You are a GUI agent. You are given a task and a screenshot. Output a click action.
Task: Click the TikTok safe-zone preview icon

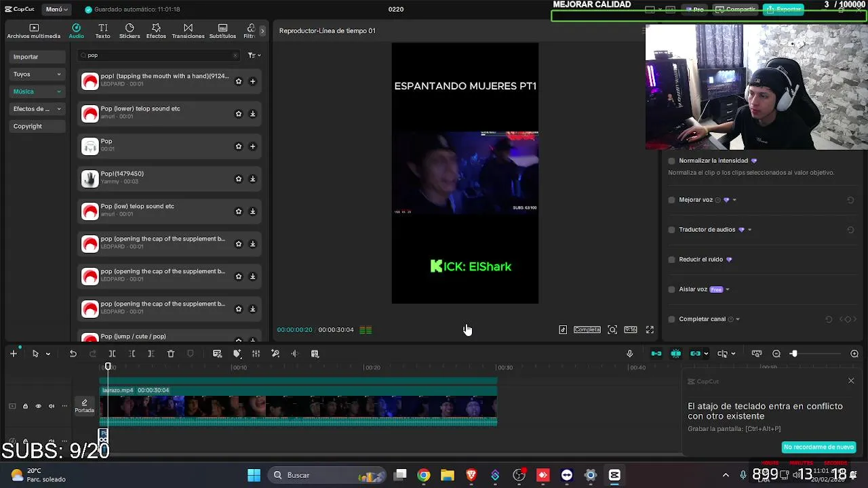pyautogui.click(x=563, y=329)
